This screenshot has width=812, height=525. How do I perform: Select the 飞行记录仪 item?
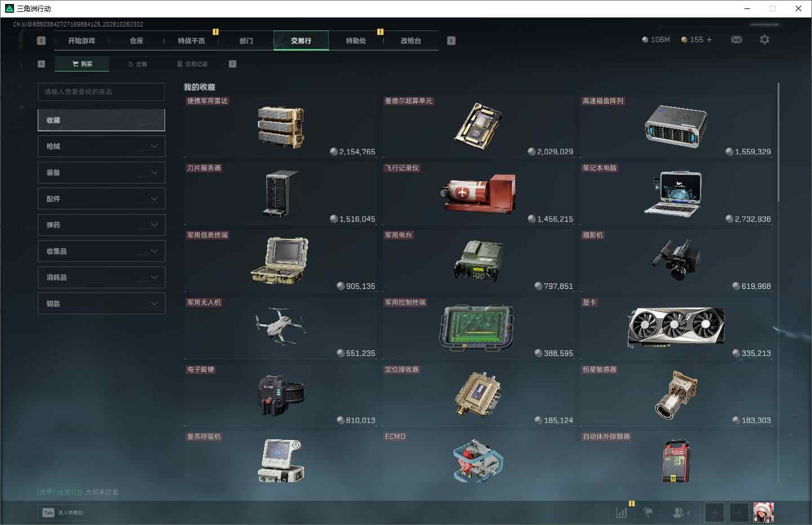click(478, 194)
